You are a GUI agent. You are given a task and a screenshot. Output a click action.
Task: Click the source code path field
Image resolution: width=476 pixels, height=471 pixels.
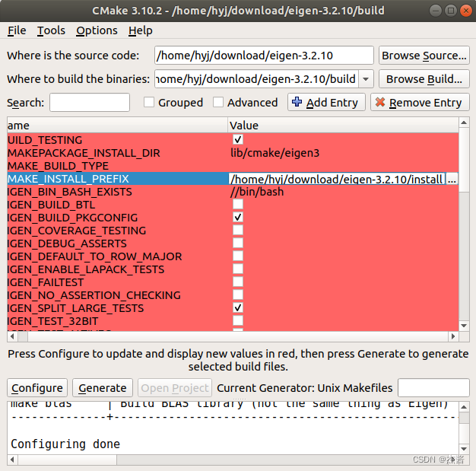[x=264, y=56]
